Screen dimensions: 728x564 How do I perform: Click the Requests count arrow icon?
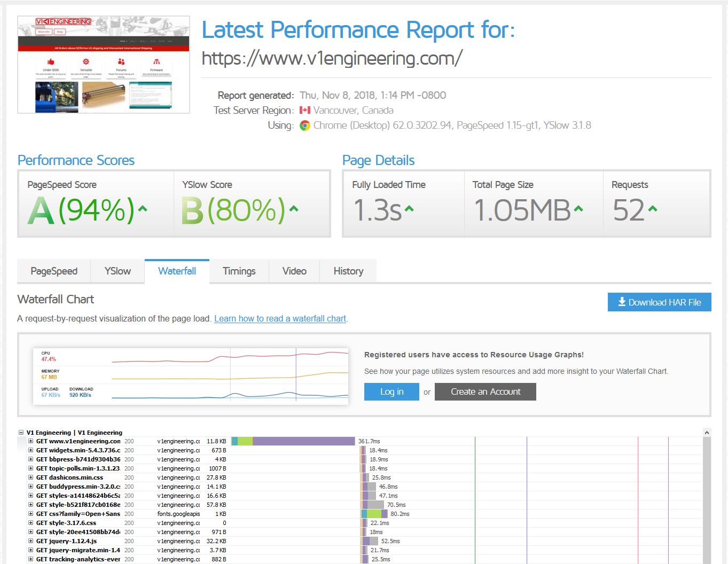coord(652,209)
